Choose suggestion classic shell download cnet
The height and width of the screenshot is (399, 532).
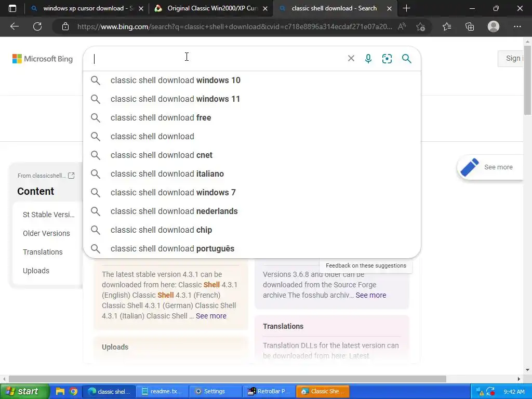tap(252, 155)
